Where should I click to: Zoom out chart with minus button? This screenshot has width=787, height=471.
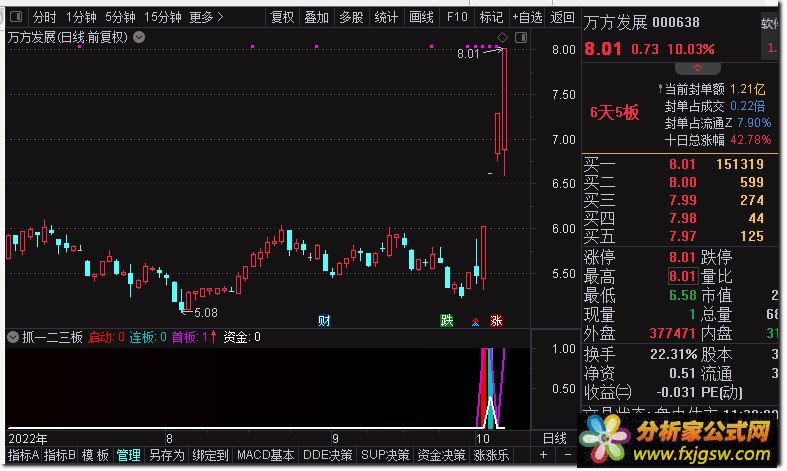(568, 455)
